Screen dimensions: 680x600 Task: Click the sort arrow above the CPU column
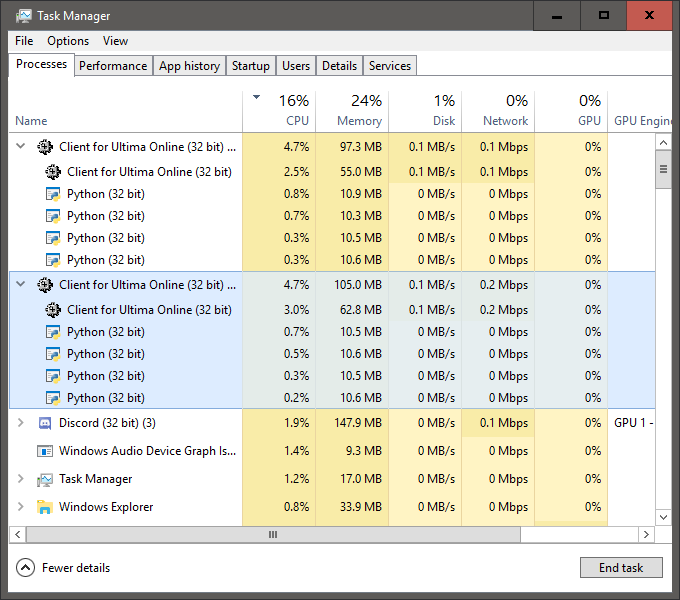coord(256,97)
